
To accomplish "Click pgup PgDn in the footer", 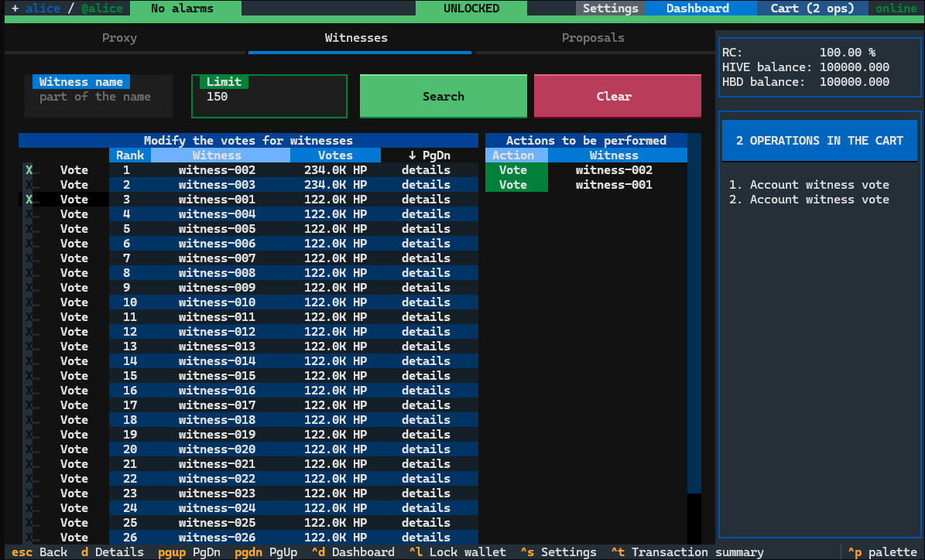I will 189,552.
